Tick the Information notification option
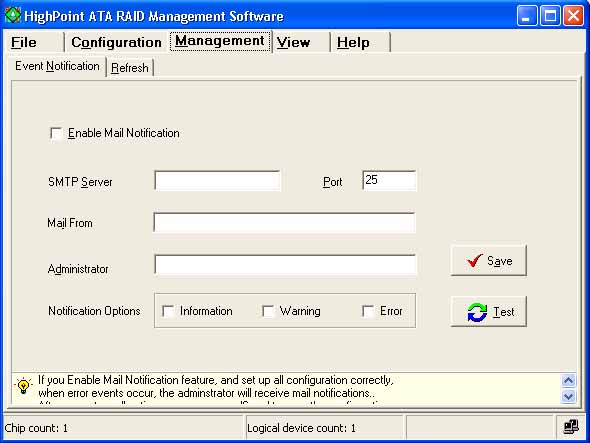This screenshot has width=590, height=443. pyautogui.click(x=168, y=311)
